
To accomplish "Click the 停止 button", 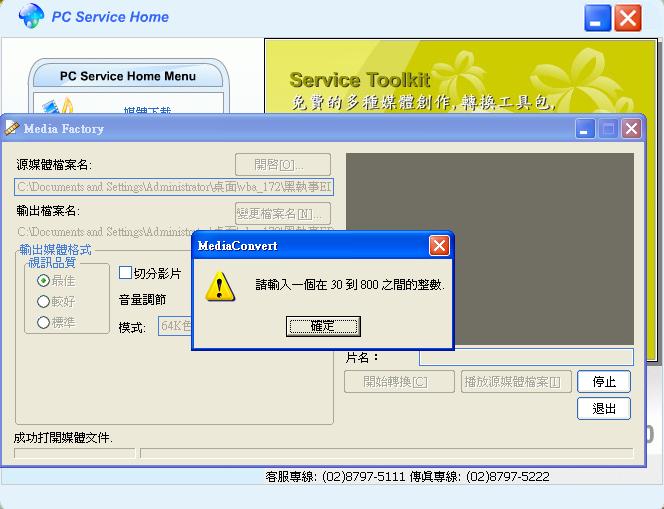I will (604, 381).
